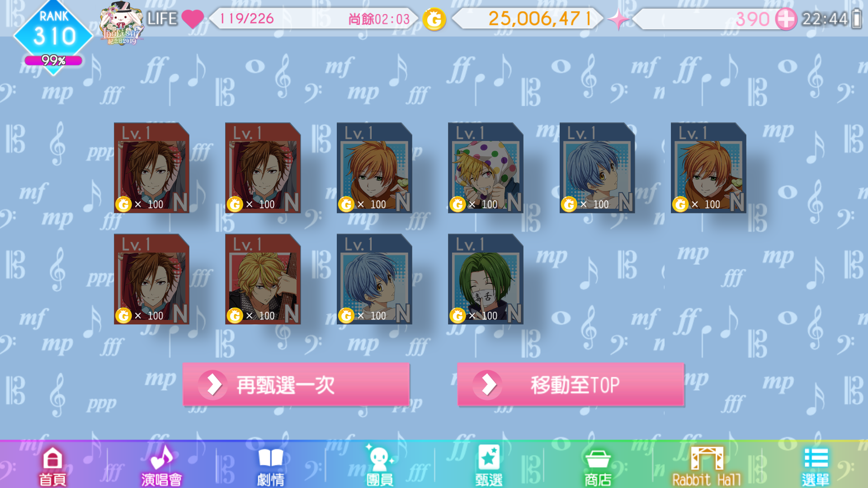The image size is (868, 488).
Task: Click 再甄選一次 audition again button
Action: tap(296, 385)
